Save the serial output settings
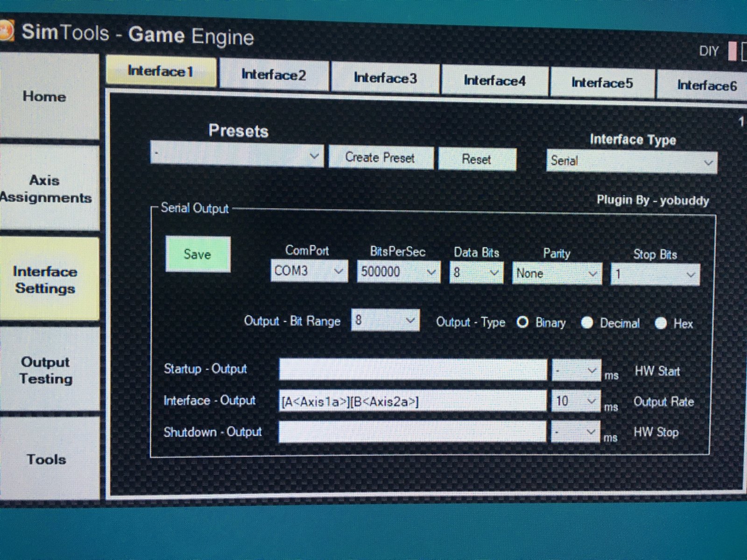747x560 pixels. pos(198,254)
